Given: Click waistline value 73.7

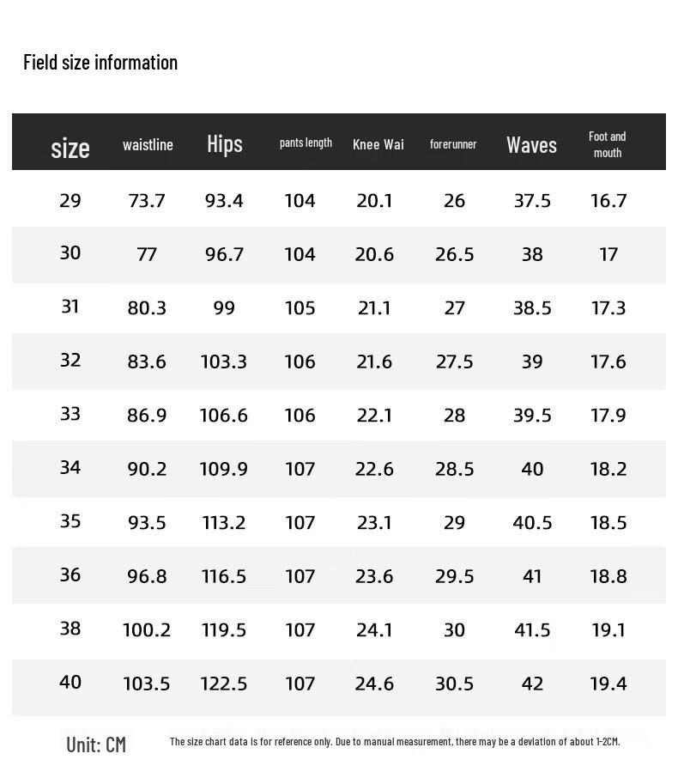Looking at the screenshot, I should [x=147, y=200].
